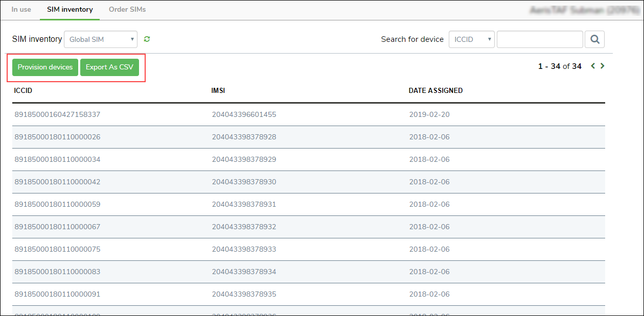644x316 pixels.
Task: Select ICCID 89185000160427158337
Action: (x=58, y=115)
